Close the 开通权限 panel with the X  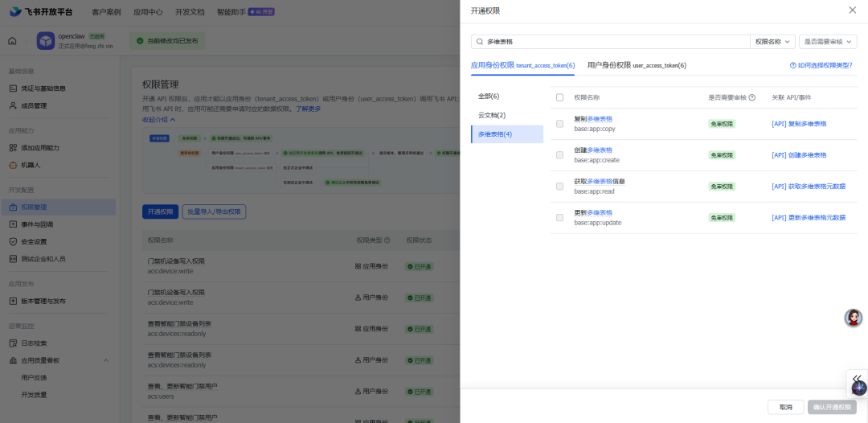[x=853, y=10]
